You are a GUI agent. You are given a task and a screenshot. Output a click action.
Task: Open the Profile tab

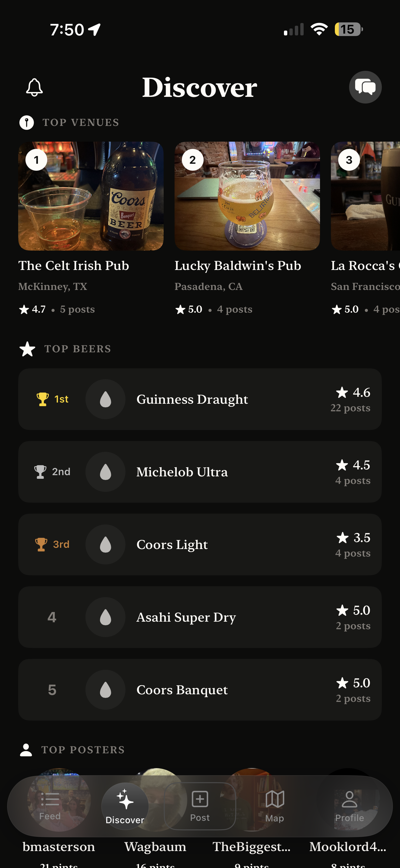tap(349, 806)
